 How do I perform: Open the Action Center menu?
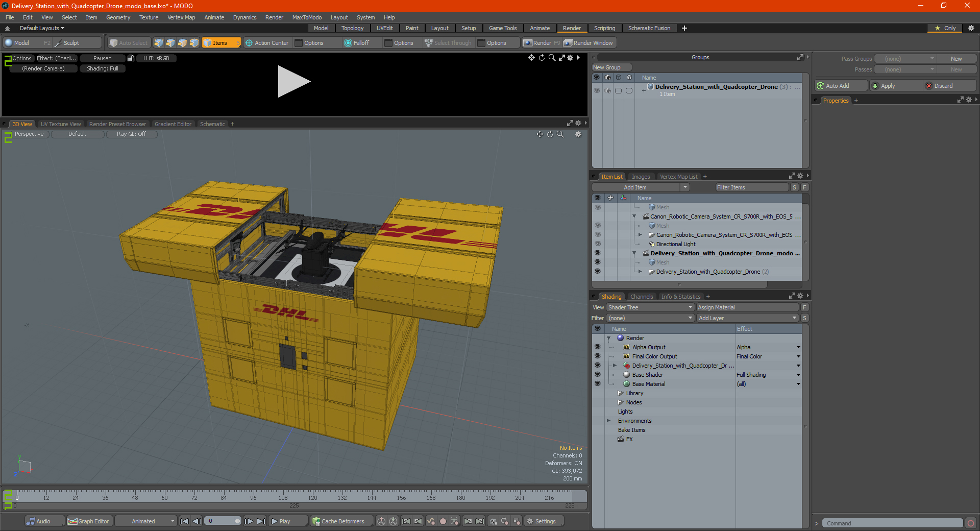tap(267, 43)
